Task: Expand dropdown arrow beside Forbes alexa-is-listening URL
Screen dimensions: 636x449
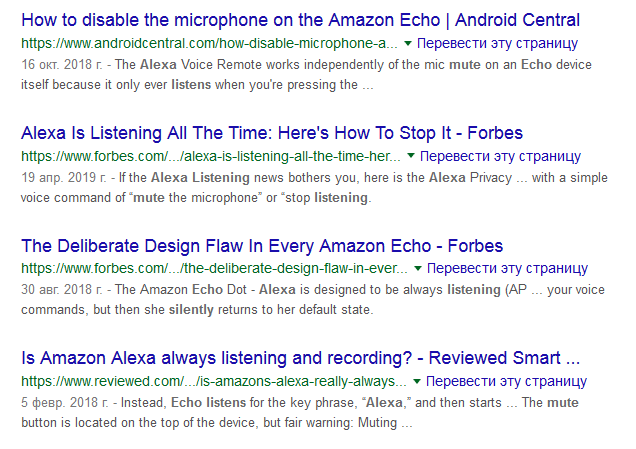Action: 412,158
